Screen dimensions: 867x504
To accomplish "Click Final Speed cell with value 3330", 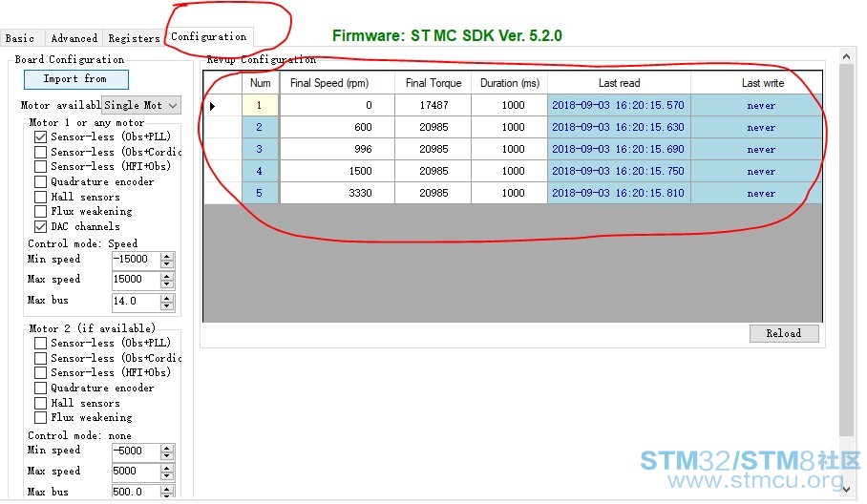I will coord(337,193).
